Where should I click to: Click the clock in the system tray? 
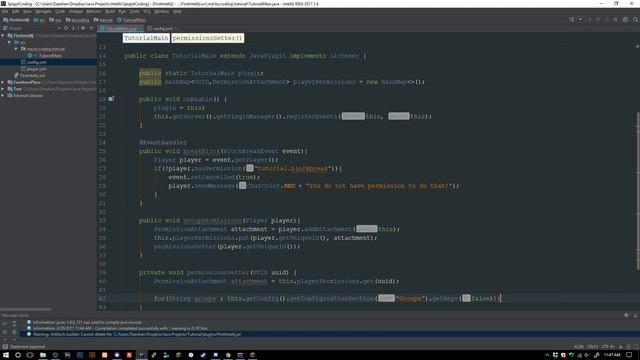(x=611, y=355)
